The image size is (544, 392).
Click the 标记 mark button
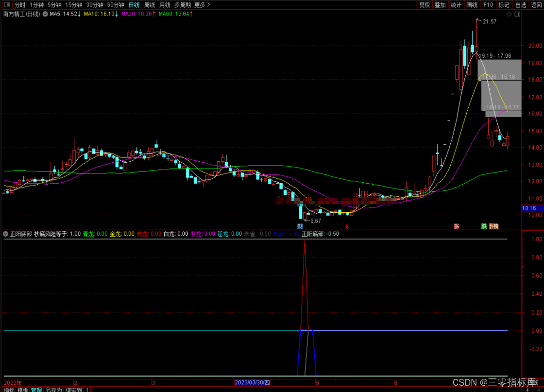(x=504, y=5)
